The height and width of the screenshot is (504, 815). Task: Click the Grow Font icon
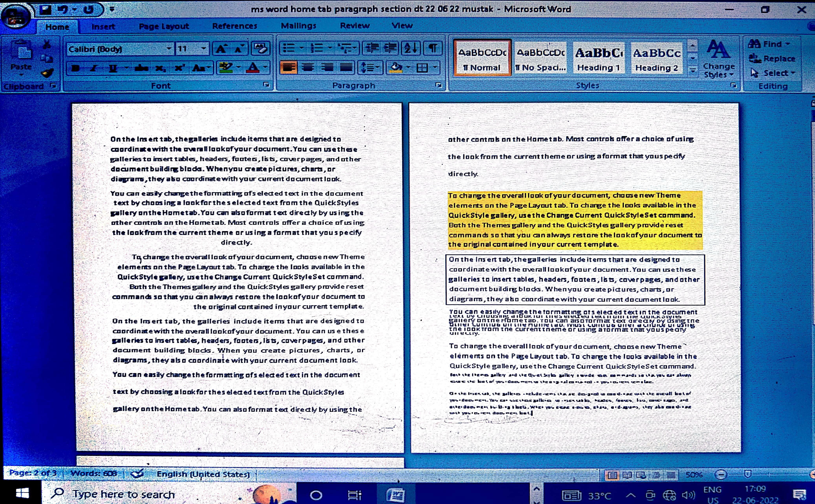point(221,49)
